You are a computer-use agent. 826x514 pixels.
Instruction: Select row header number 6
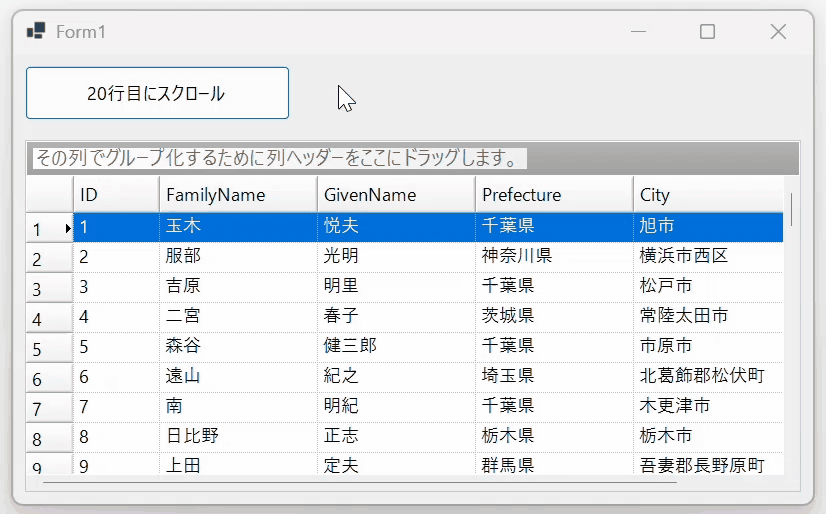click(50, 378)
